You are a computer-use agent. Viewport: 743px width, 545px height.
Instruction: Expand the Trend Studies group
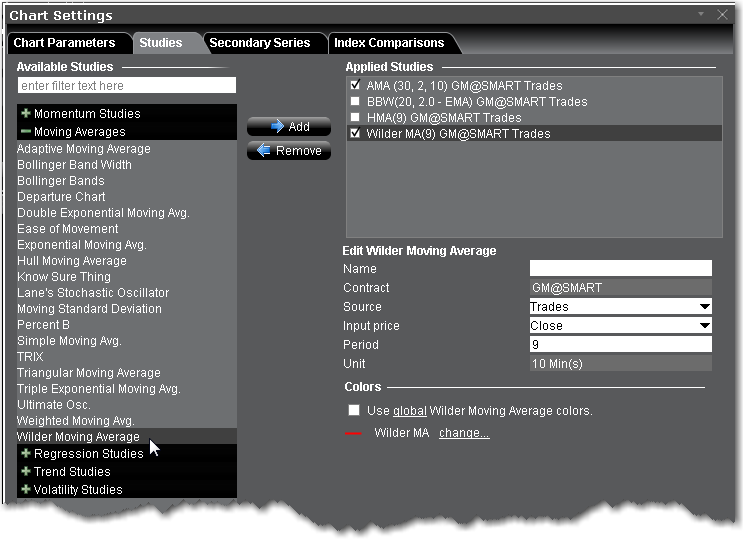point(26,472)
